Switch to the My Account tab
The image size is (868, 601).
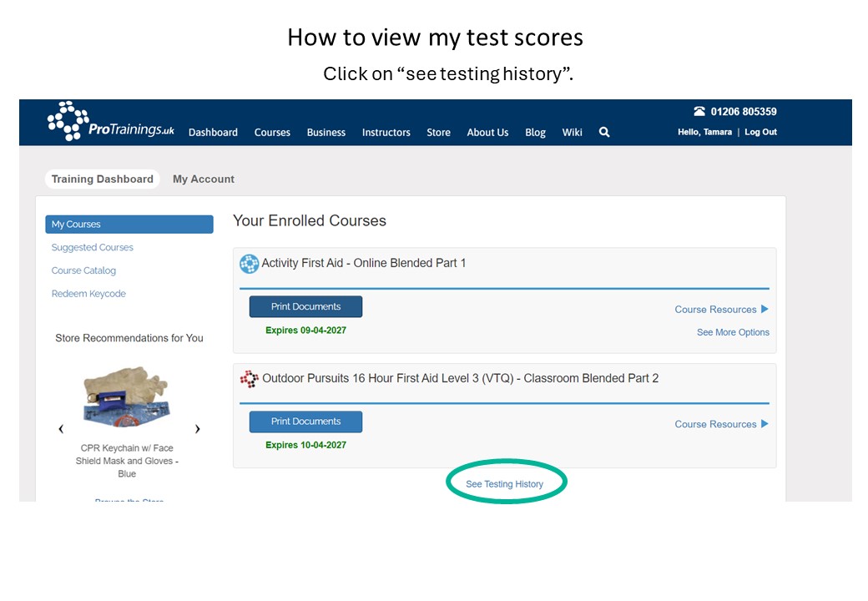(x=204, y=179)
